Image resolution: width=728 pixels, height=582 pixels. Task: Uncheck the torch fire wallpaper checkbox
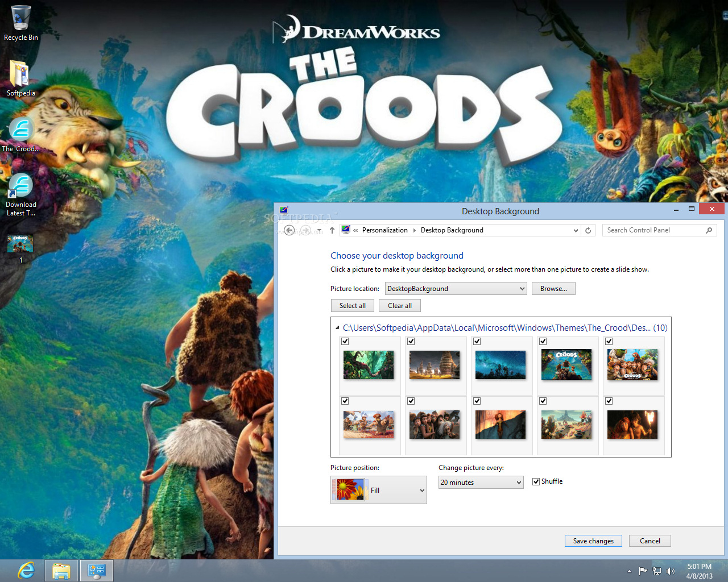coord(609,401)
